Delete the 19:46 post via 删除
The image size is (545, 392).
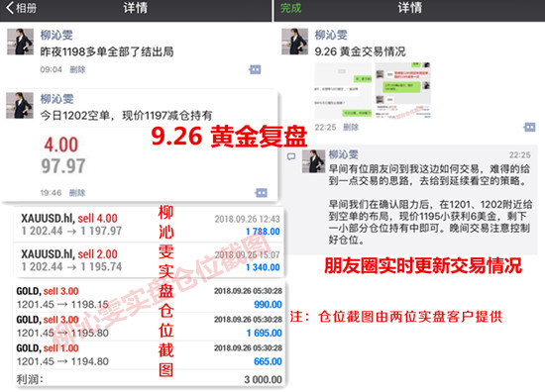coord(77,193)
